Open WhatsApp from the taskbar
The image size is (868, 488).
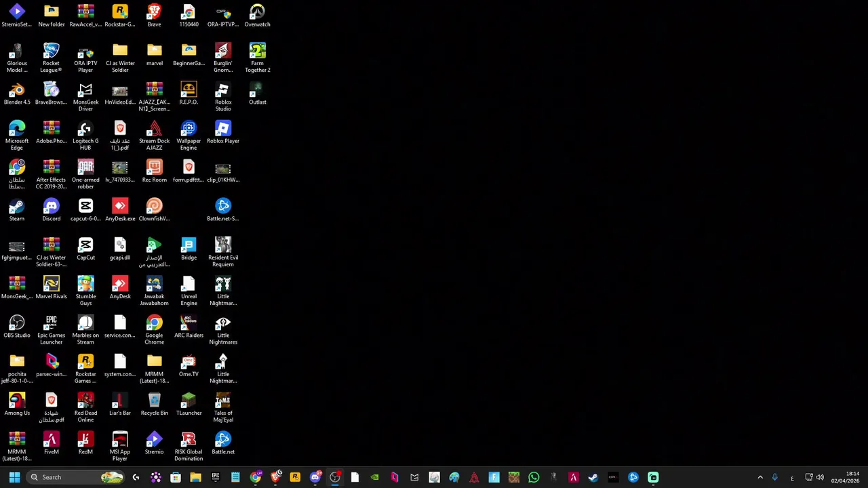click(534, 477)
